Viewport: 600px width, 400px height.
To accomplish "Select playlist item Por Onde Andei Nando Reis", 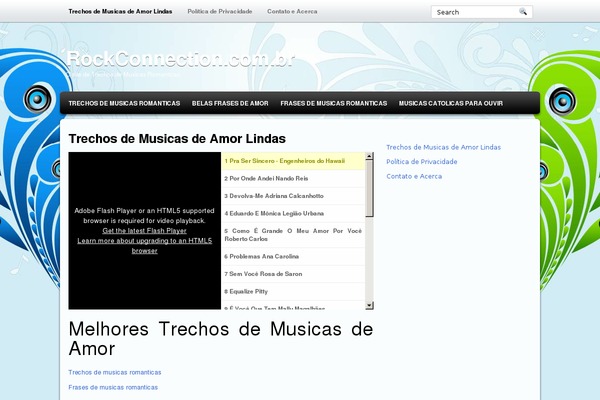I will pyautogui.click(x=293, y=179).
